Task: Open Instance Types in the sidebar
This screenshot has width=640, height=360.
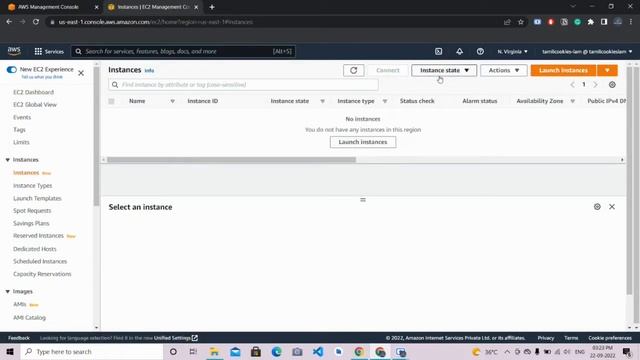Action: click(x=33, y=186)
